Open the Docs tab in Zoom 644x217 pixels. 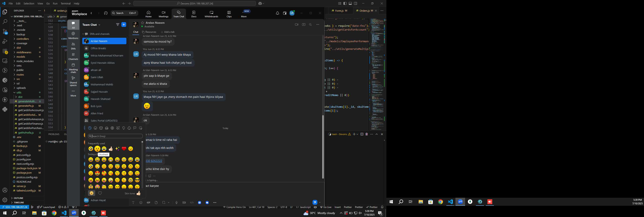click(194, 14)
